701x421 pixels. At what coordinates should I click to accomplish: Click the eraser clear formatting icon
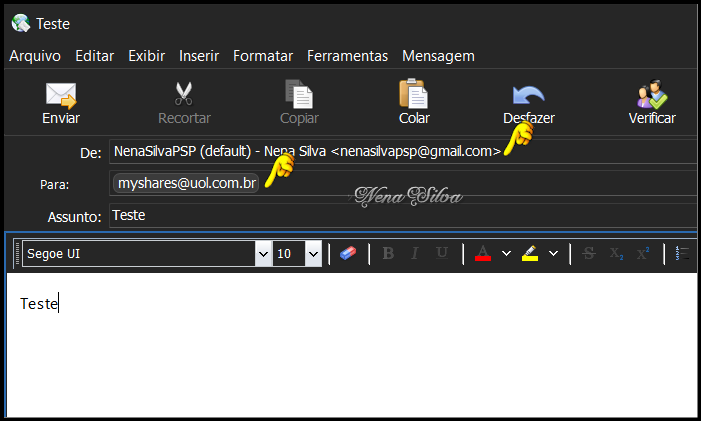348,254
